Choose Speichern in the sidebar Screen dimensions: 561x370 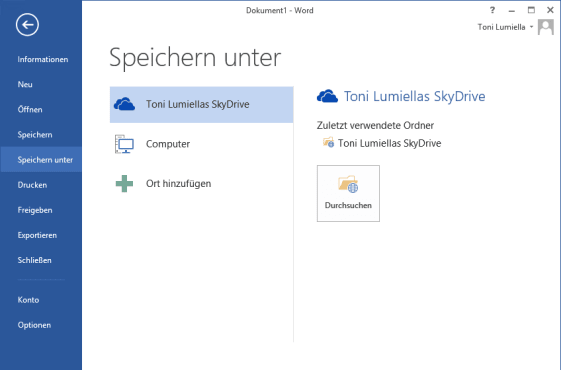35,135
